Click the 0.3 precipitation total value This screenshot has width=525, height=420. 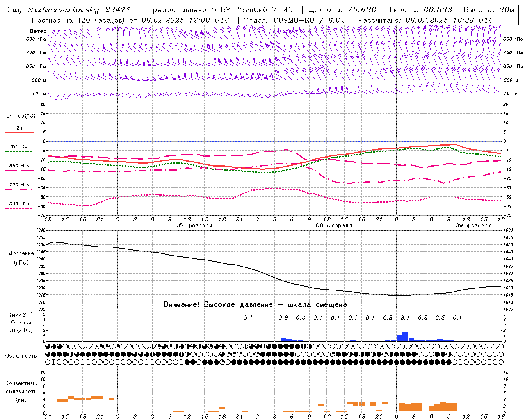(388, 317)
